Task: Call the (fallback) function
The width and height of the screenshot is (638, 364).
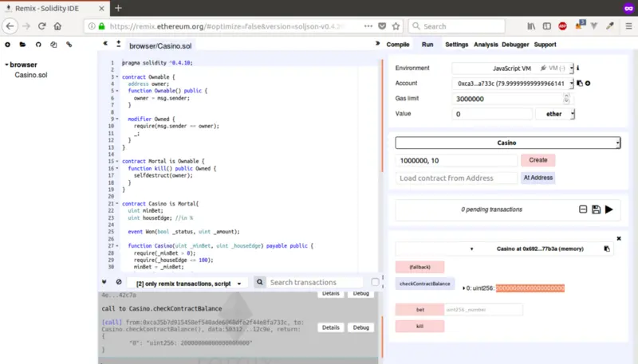Action: point(420,267)
